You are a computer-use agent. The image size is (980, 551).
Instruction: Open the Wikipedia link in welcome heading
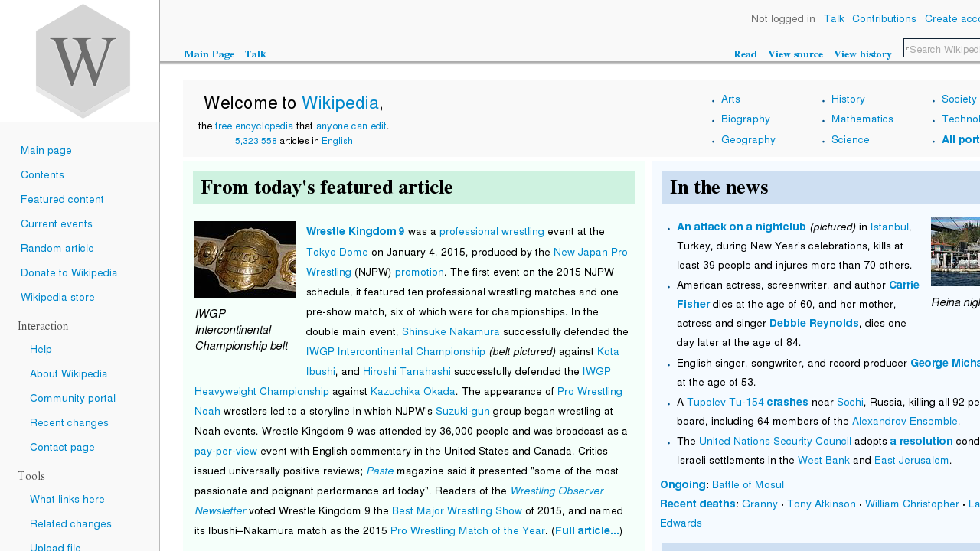[340, 103]
